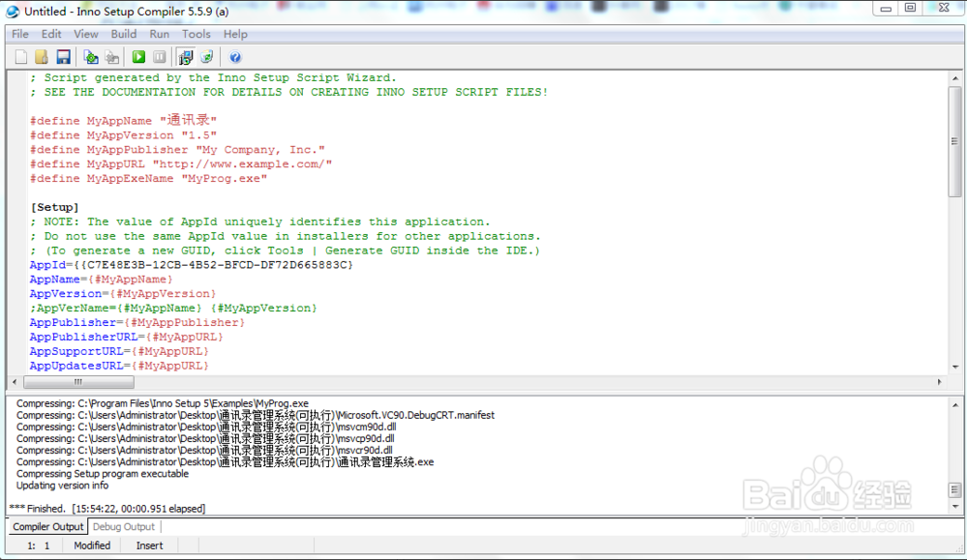Click the ';AppVerName=' commented line
967x560 pixels.
173,308
